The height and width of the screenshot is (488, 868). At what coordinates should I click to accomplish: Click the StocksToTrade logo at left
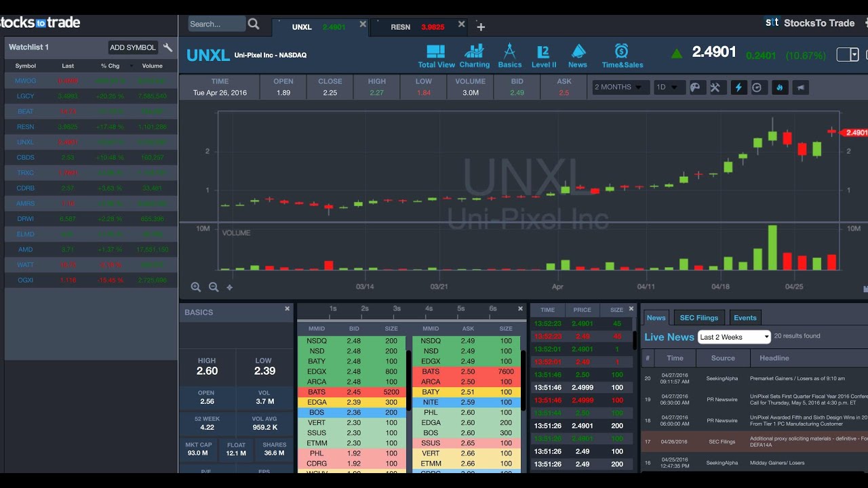tap(40, 22)
